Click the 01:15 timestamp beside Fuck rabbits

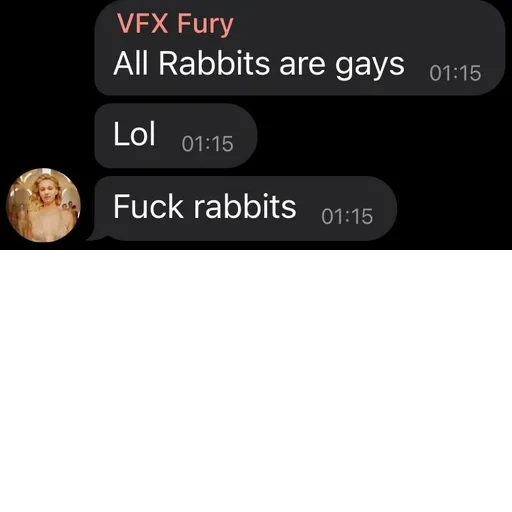[x=347, y=216]
